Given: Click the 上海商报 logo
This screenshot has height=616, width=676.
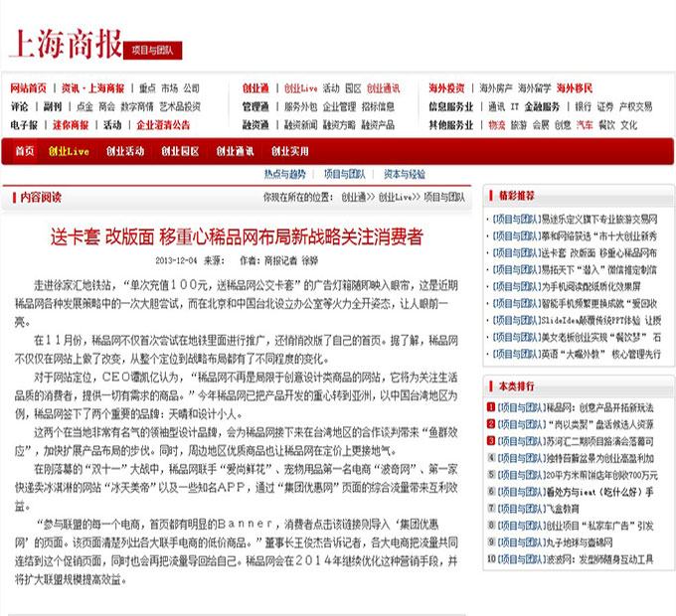Looking at the screenshot, I should (x=66, y=44).
